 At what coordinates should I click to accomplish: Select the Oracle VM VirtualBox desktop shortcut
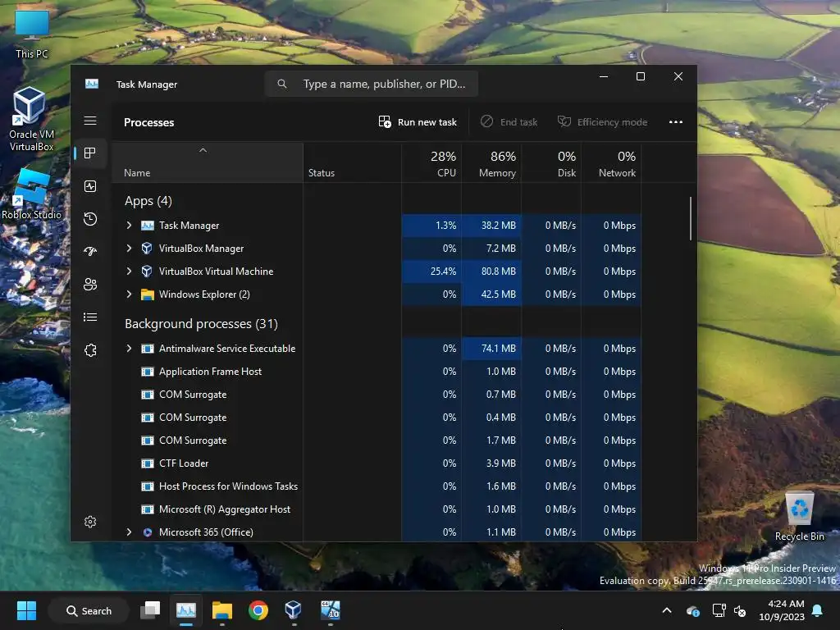click(x=31, y=119)
